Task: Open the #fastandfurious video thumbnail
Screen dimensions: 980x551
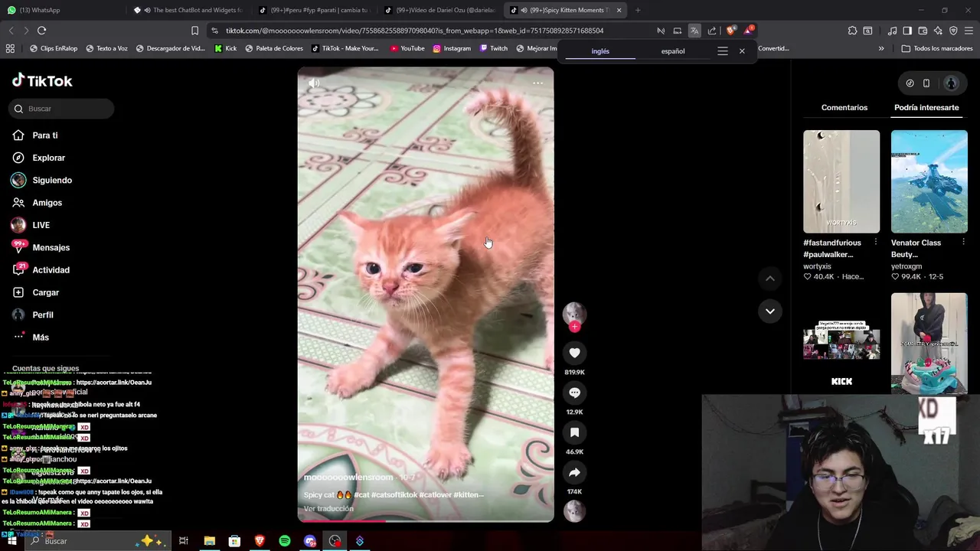Action: pos(841,181)
